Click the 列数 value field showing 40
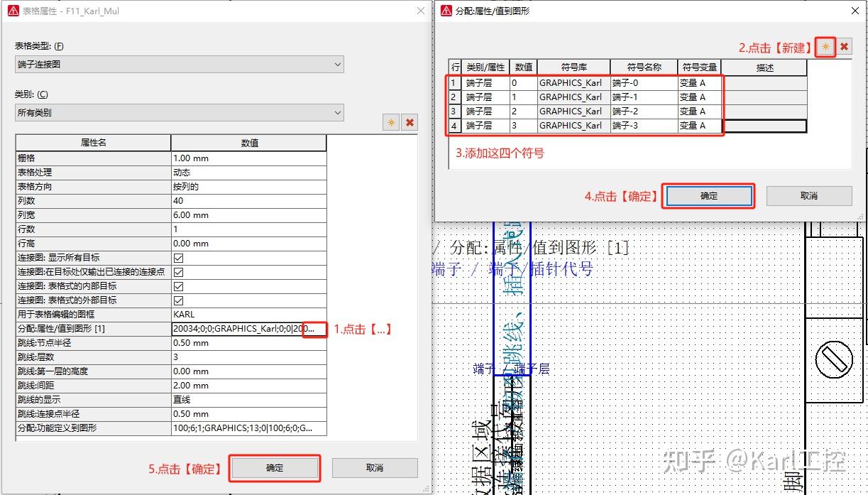The height and width of the screenshot is (495, 868). tap(248, 200)
